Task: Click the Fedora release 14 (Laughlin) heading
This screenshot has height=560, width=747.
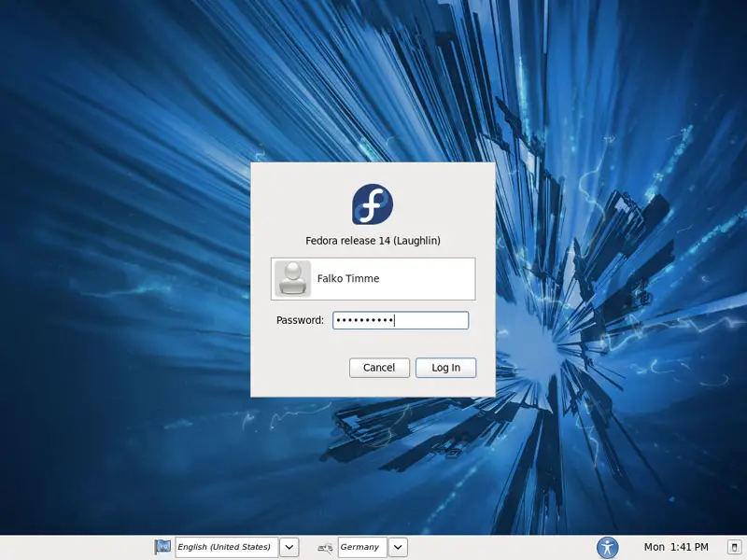Action: pos(373,241)
